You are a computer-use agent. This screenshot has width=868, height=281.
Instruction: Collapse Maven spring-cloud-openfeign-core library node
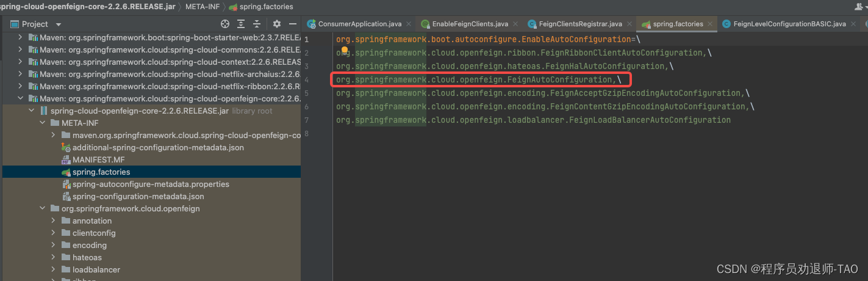click(20, 98)
